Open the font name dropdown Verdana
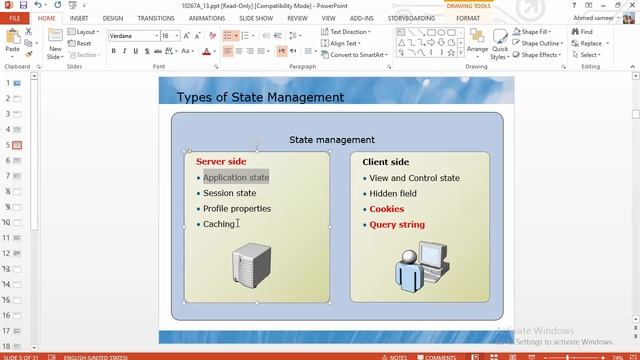This screenshot has height=360, width=640. pos(156,36)
